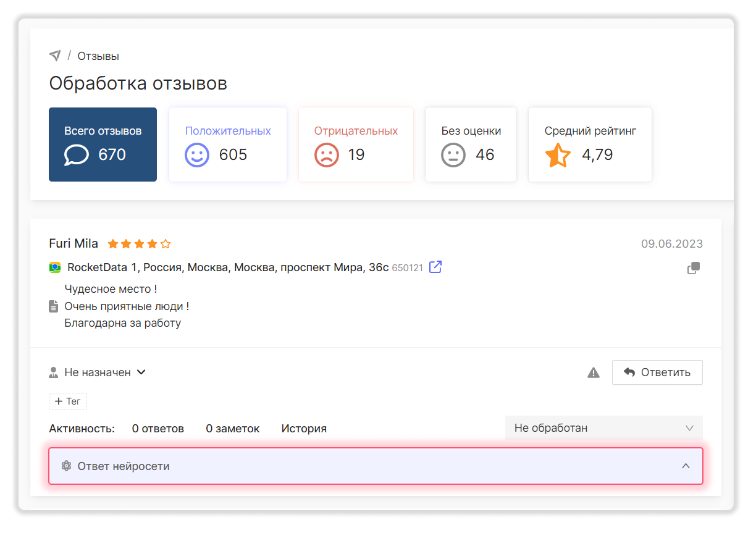Screen dimensions: 756x533
Task: Click the smiling face icon on Положительных card
Action: 196,154
